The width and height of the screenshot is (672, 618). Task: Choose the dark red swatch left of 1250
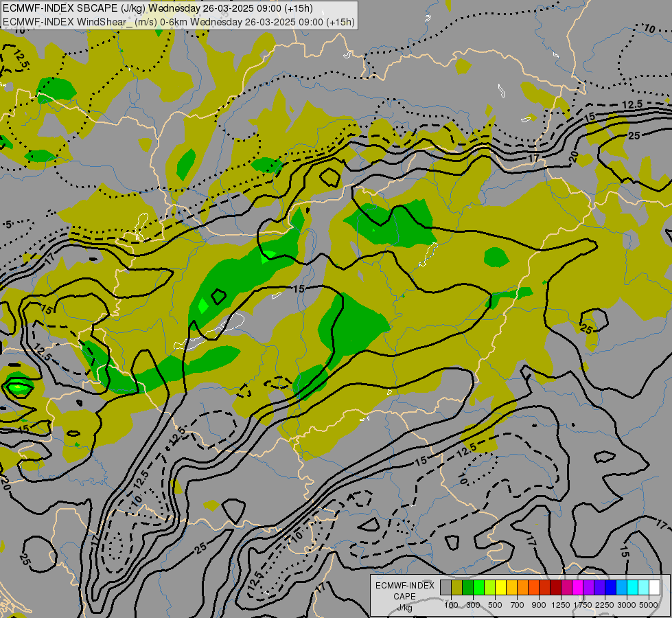556,587
